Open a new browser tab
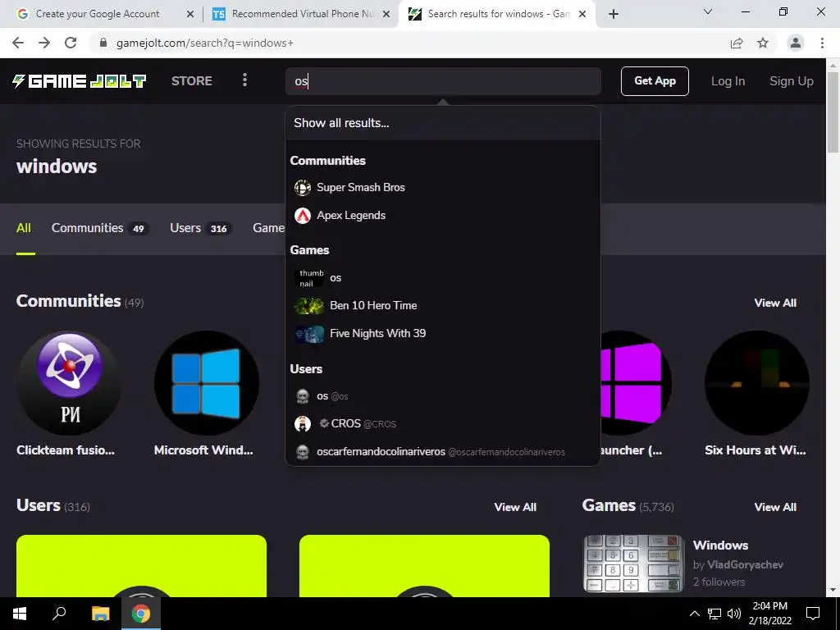This screenshot has height=630, width=840. point(614,14)
